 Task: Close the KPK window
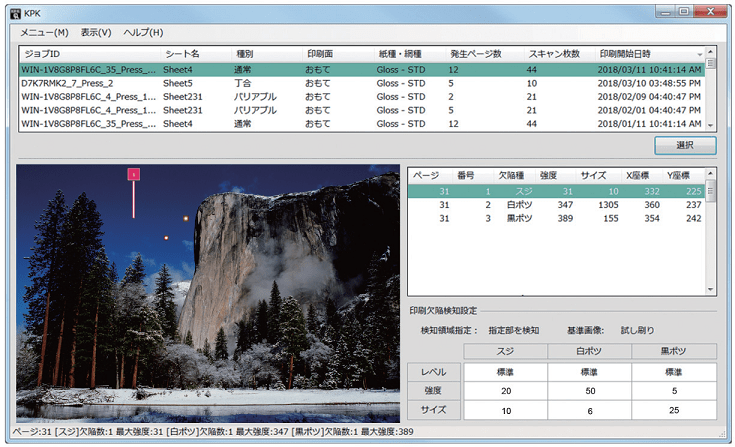click(x=711, y=12)
